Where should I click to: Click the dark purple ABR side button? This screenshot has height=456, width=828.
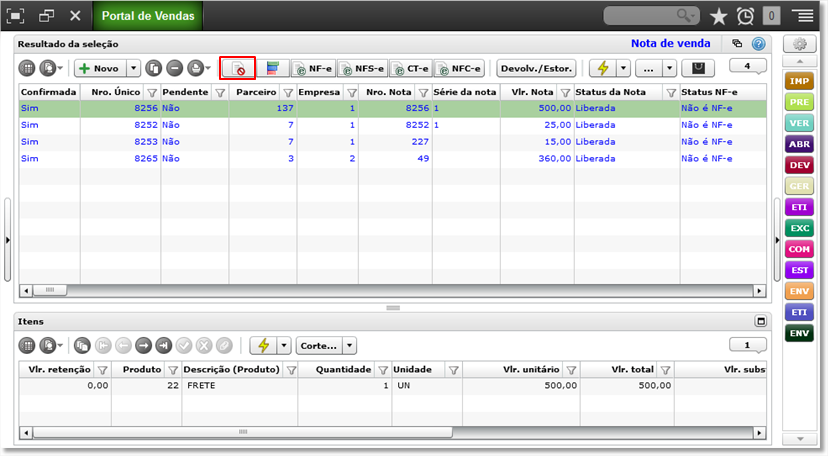[x=799, y=144]
